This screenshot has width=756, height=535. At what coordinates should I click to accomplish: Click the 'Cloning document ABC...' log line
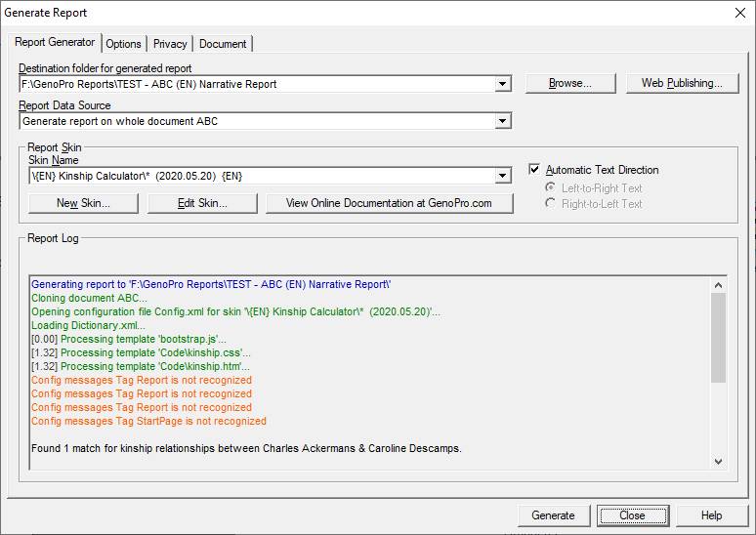pos(89,298)
